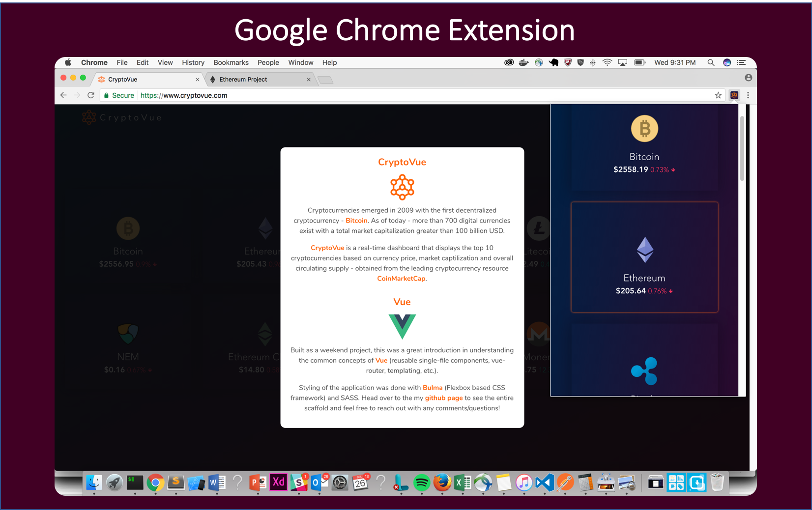Open Spotify from the dock

422,483
